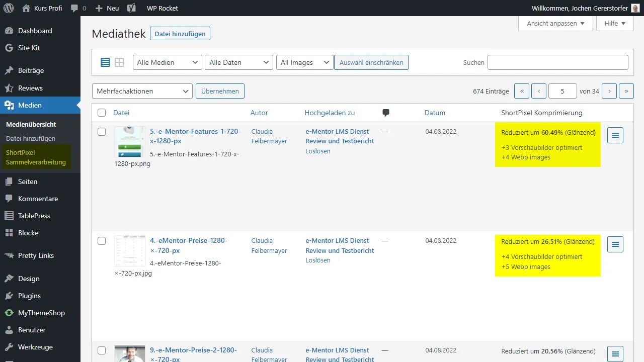
Task: Open the WordPress logo menu
Action: tap(8, 8)
